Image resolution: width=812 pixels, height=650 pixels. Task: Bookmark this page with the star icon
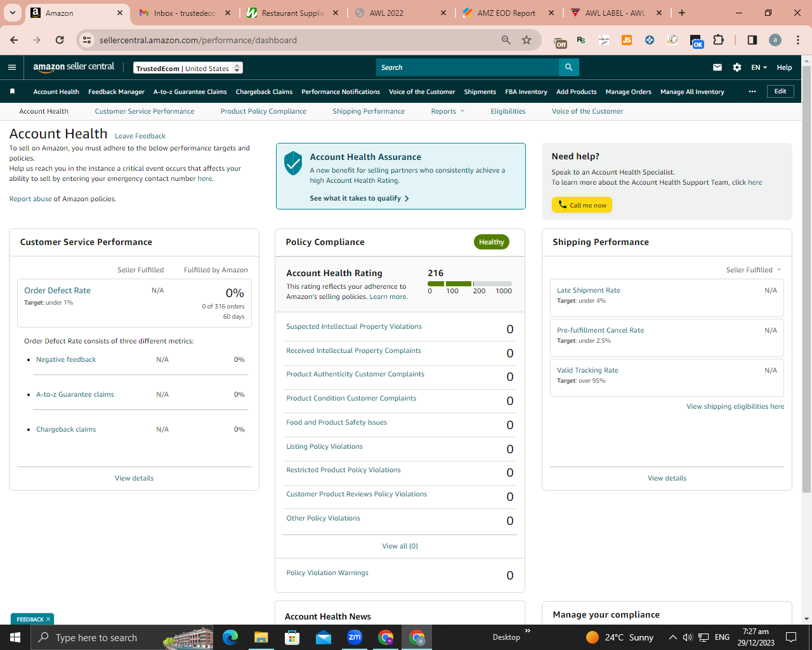(527, 40)
